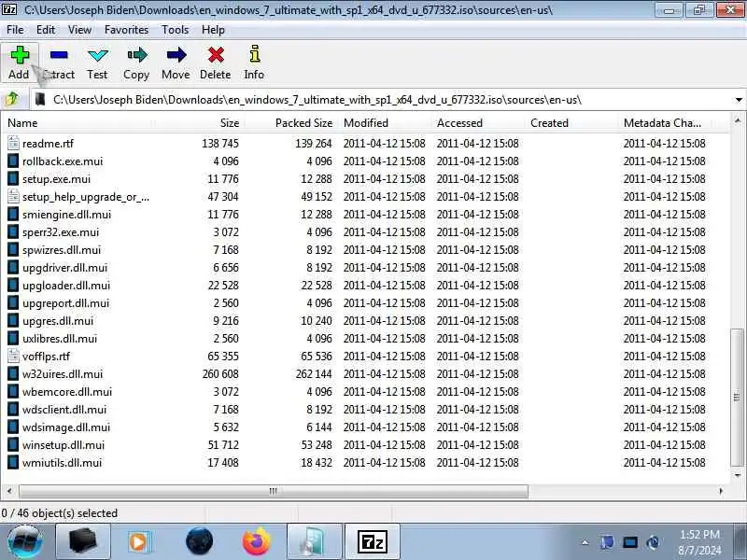Click the taskbar clock showing 1:52 PM

[699, 534]
